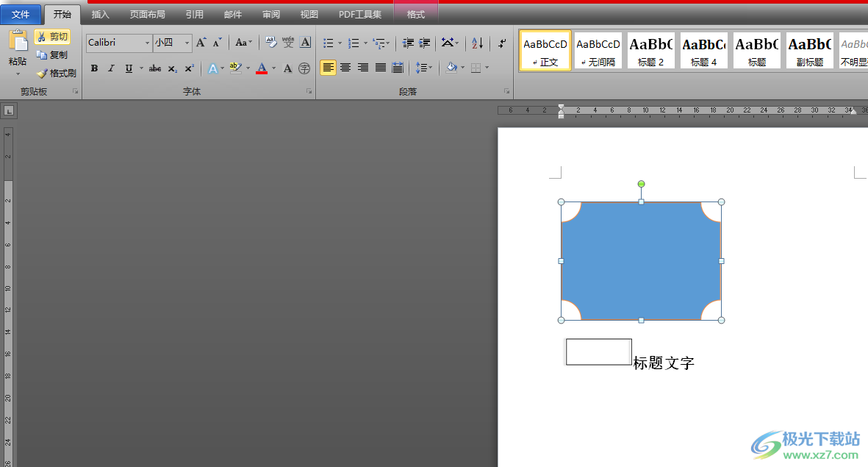Apply the 标题 4 heading style

[x=703, y=51]
